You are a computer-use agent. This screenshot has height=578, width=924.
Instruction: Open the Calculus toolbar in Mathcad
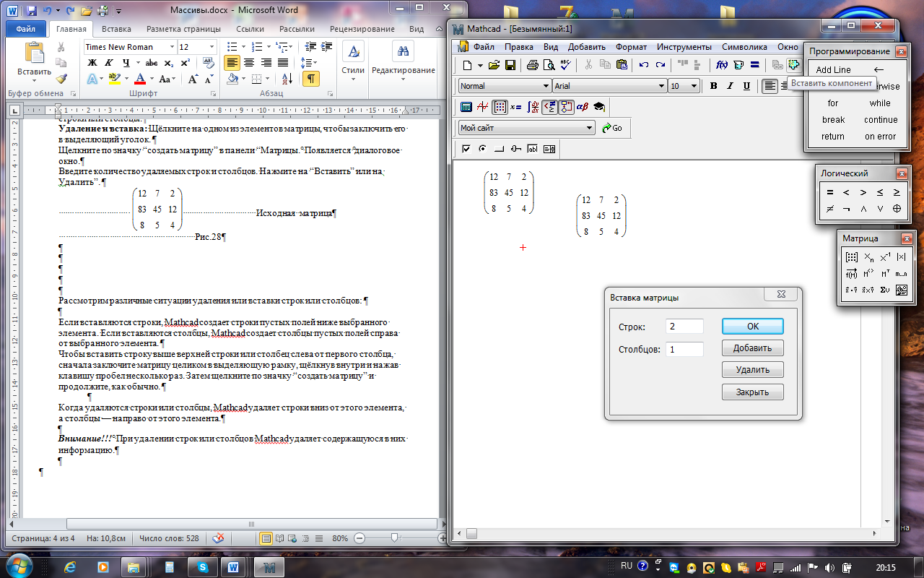(533, 107)
